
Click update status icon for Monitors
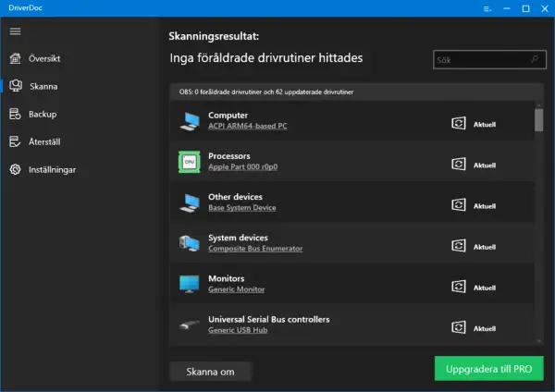coord(459,287)
